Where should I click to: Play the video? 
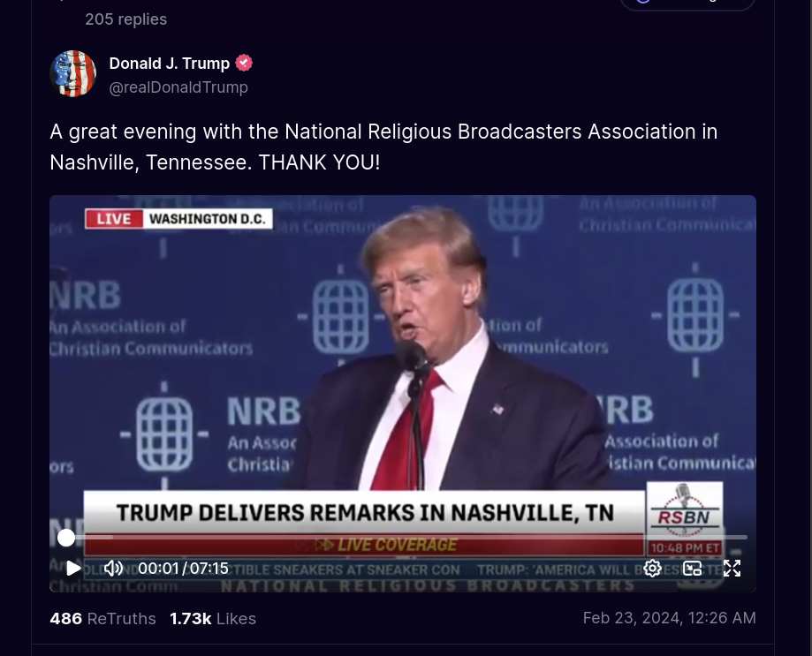point(73,568)
